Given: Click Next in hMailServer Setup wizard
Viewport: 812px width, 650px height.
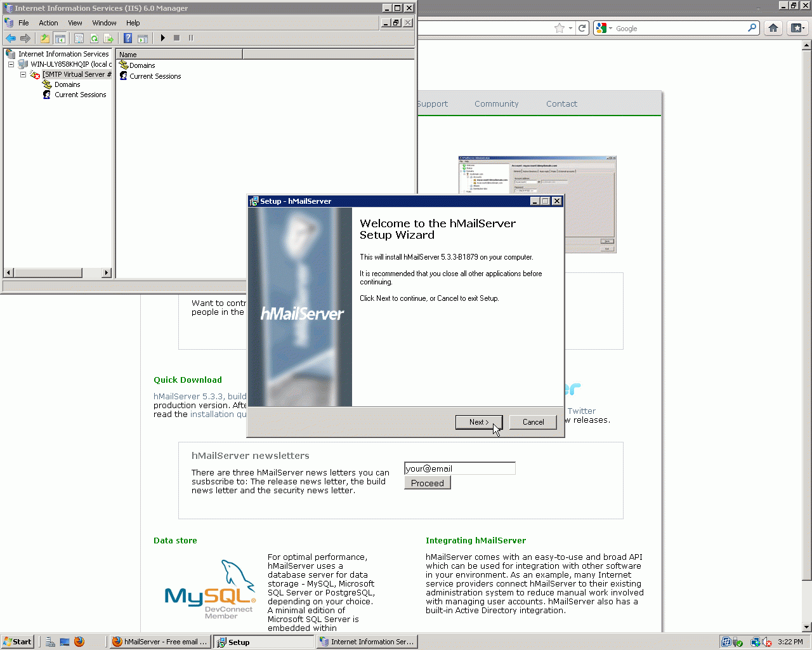Looking at the screenshot, I should (x=479, y=422).
